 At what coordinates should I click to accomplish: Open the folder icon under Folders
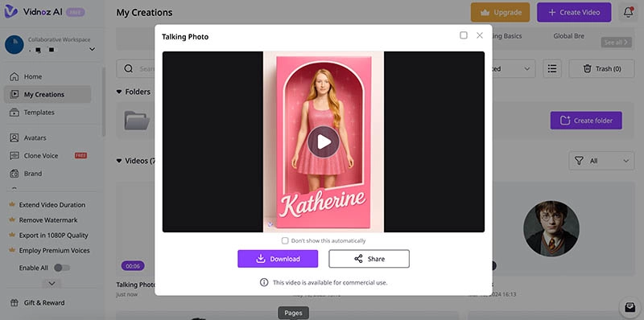coord(137,121)
